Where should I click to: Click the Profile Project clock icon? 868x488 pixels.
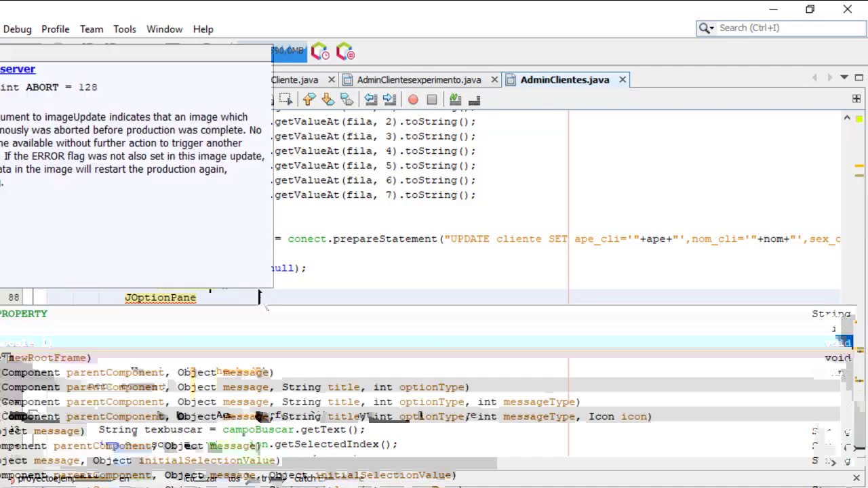click(320, 52)
